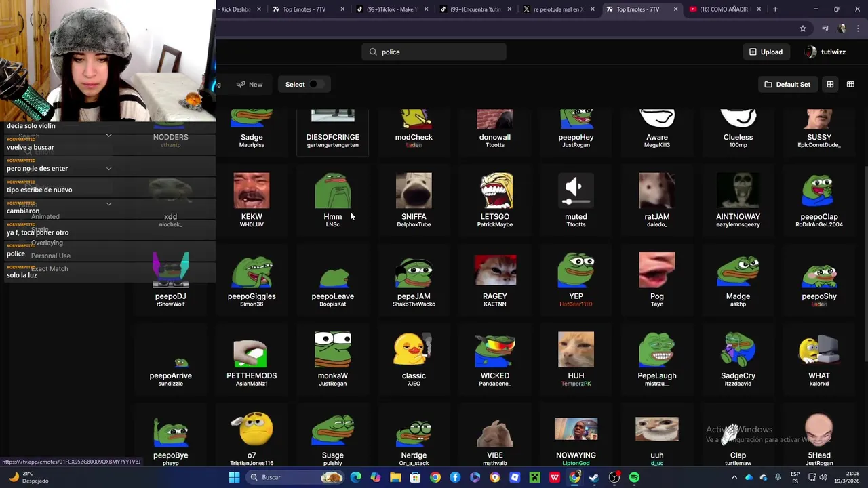
Task: Select the SNIFFA emote
Action: tap(414, 199)
